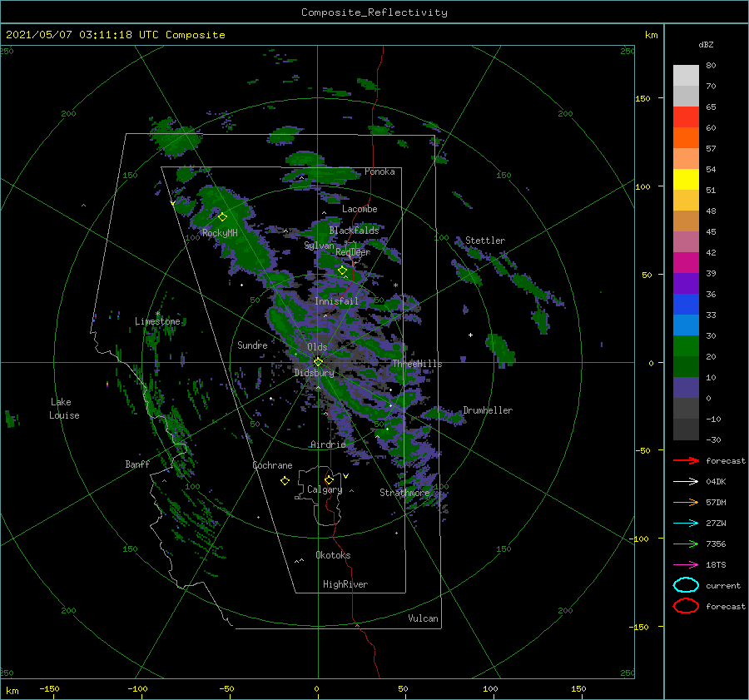Click the Lacombe city label
Viewport: 749px width, 700px height.
[360, 209]
